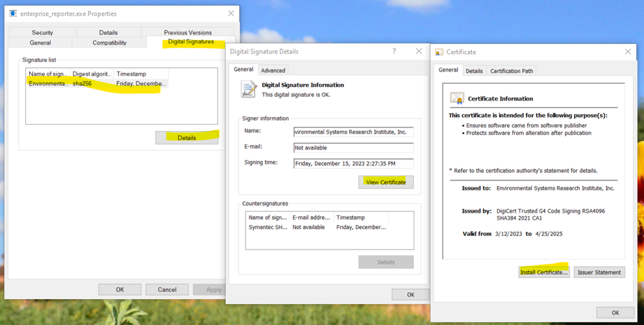Image resolution: width=644 pixels, height=325 pixels.
Task: Click the View Certificate button
Action: (x=386, y=182)
